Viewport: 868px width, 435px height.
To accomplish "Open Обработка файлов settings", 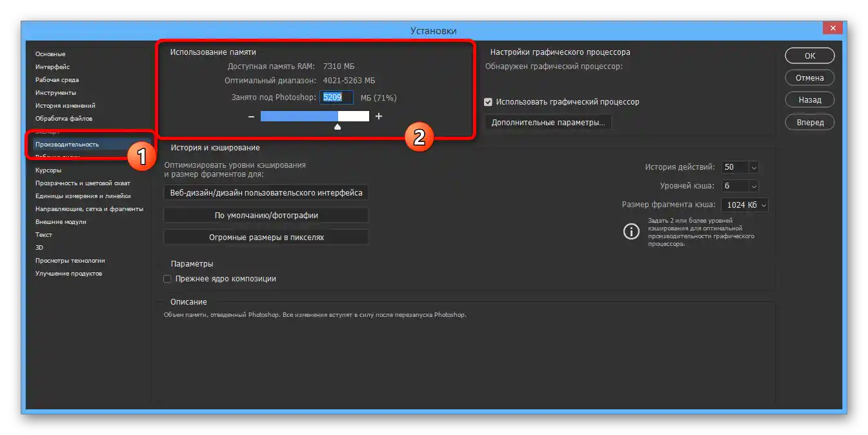I will tap(64, 119).
